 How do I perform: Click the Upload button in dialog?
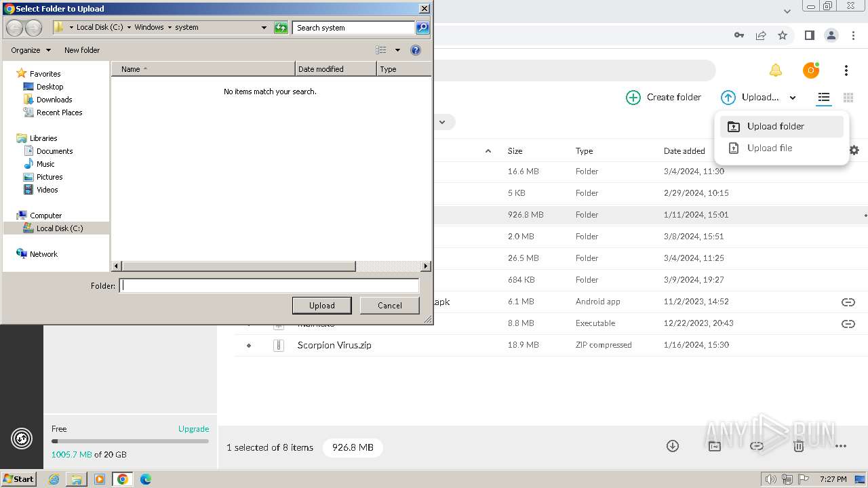(321, 306)
